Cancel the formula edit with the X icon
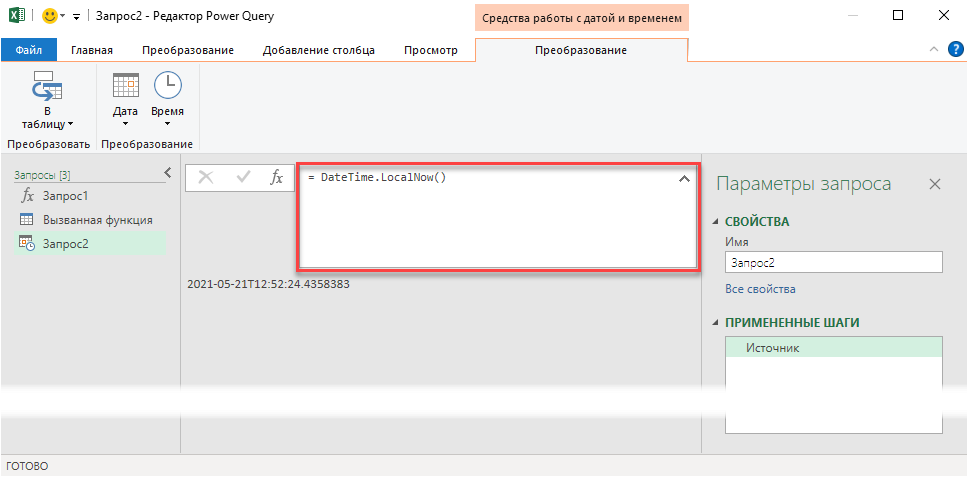The height and width of the screenshot is (477, 968). click(206, 177)
